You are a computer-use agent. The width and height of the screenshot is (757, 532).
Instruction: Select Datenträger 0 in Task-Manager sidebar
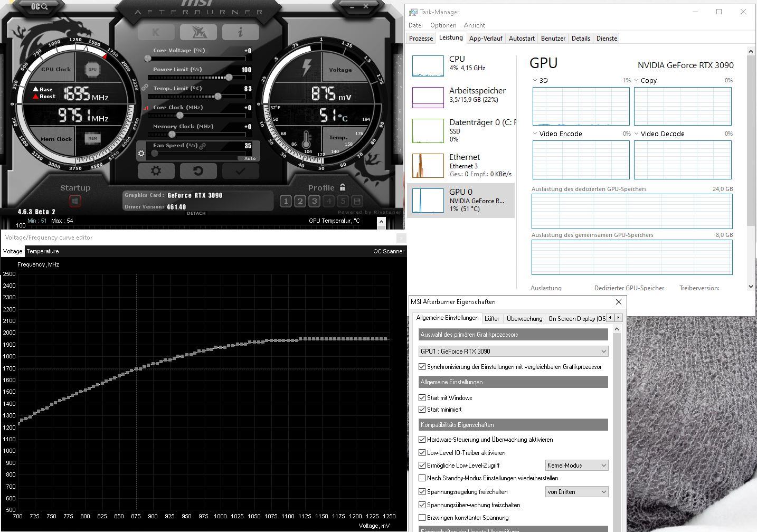click(x=461, y=130)
